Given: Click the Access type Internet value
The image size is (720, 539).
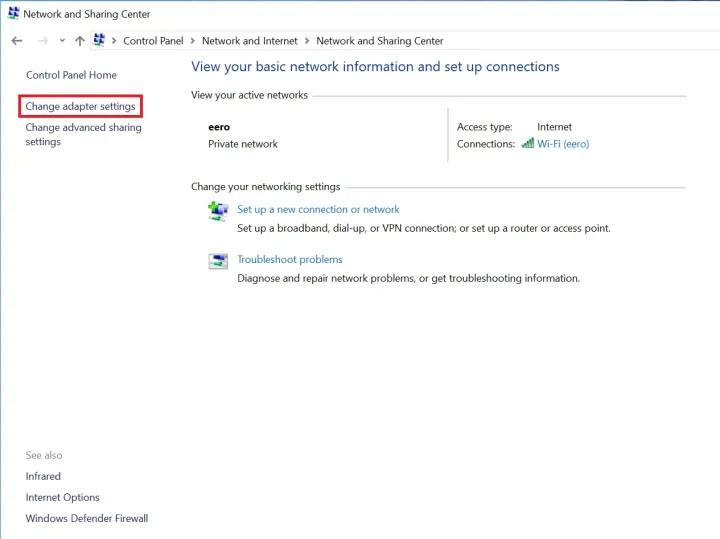Looking at the screenshot, I should (x=554, y=127).
